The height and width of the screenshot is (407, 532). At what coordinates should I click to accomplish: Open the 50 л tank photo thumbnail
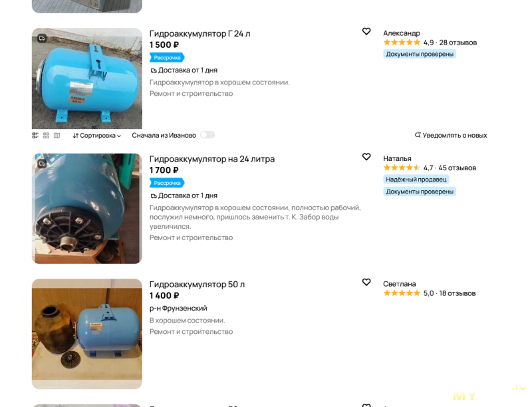click(87, 334)
